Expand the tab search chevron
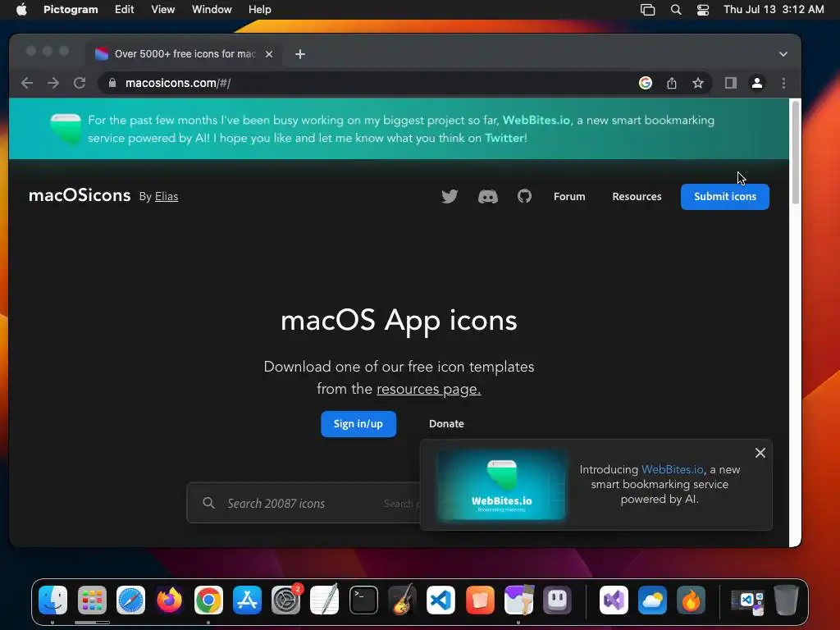This screenshot has width=840, height=630. (x=783, y=54)
